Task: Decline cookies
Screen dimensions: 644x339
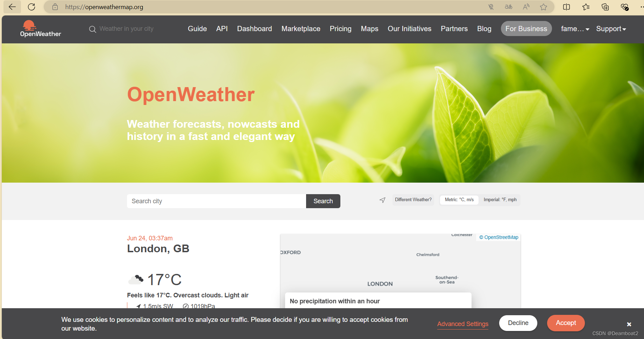Action: coord(518,323)
